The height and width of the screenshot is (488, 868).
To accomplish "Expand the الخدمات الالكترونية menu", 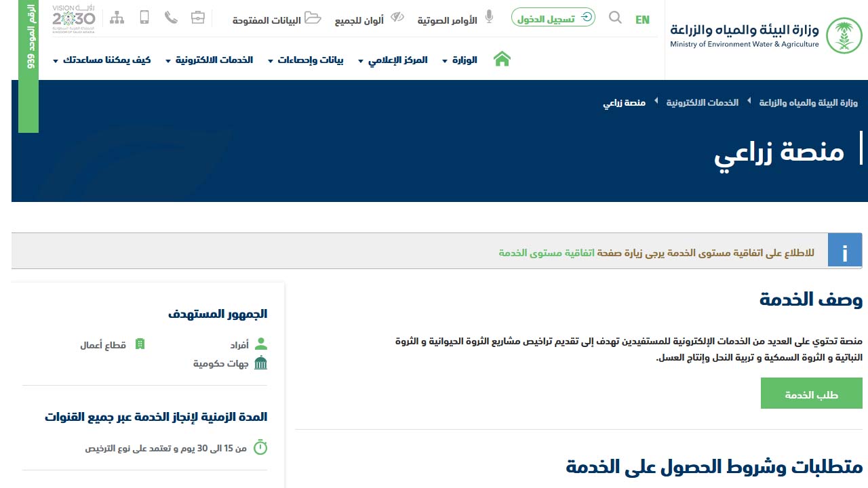I will point(210,60).
